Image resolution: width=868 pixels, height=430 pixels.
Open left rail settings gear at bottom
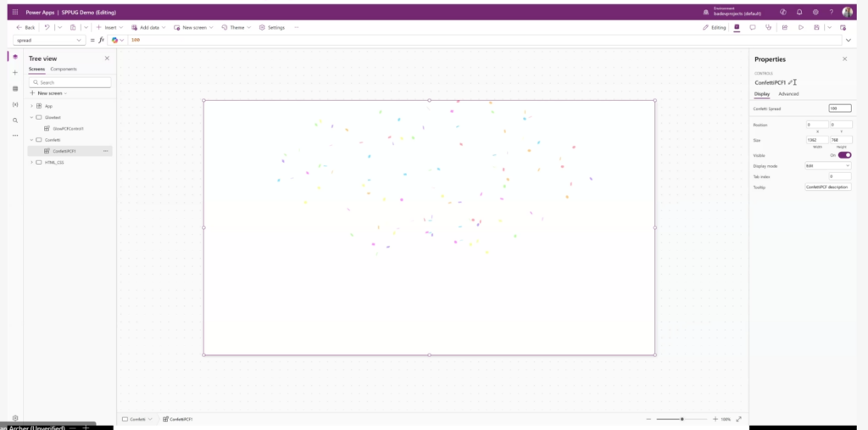coord(15,418)
